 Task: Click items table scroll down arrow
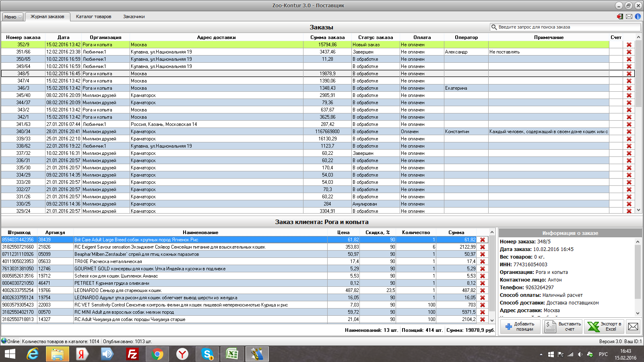pos(492,320)
